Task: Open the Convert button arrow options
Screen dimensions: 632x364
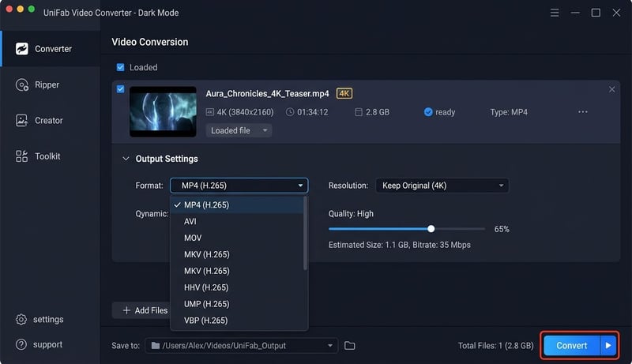Action: [x=608, y=346]
